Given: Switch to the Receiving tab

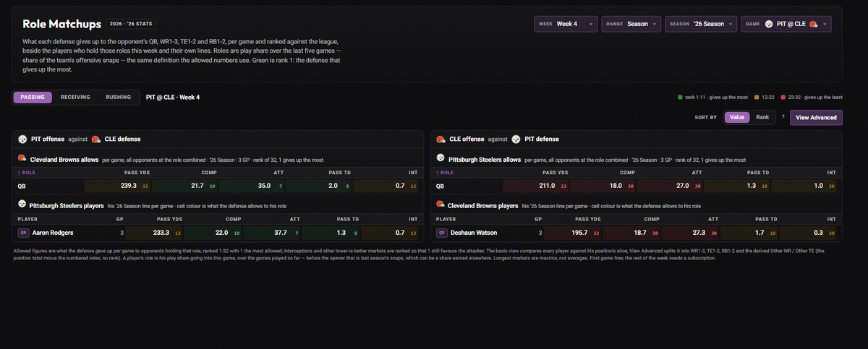Looking at the screenshot, I should 75,98.
